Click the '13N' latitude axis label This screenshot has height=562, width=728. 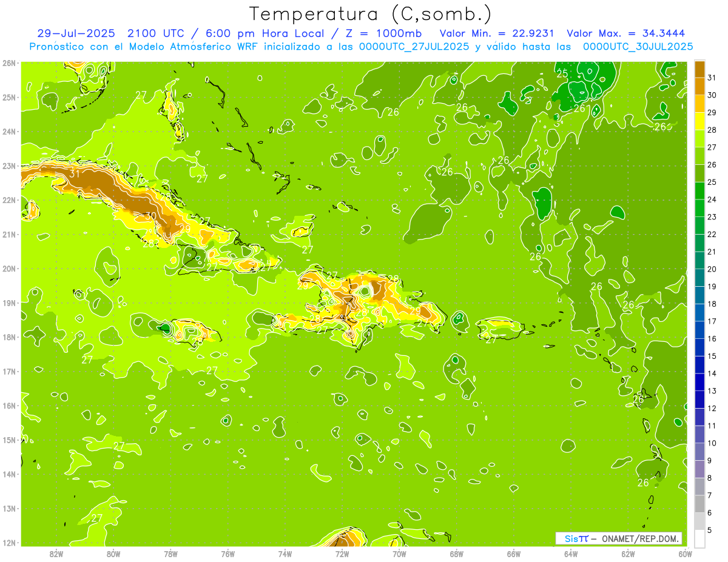(9, 509)
